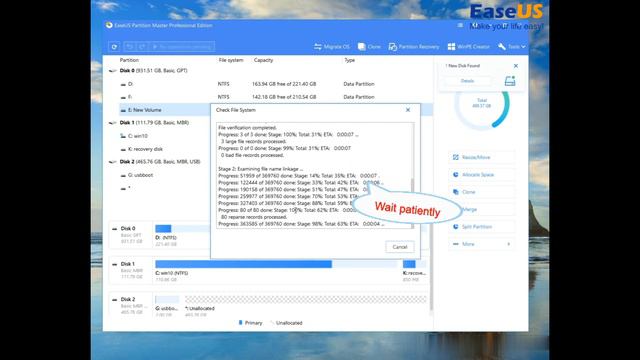Viewport: 640px width, 360px height.
Task: Choose Resize/Move in the right panel
Action: pos(482,157)
